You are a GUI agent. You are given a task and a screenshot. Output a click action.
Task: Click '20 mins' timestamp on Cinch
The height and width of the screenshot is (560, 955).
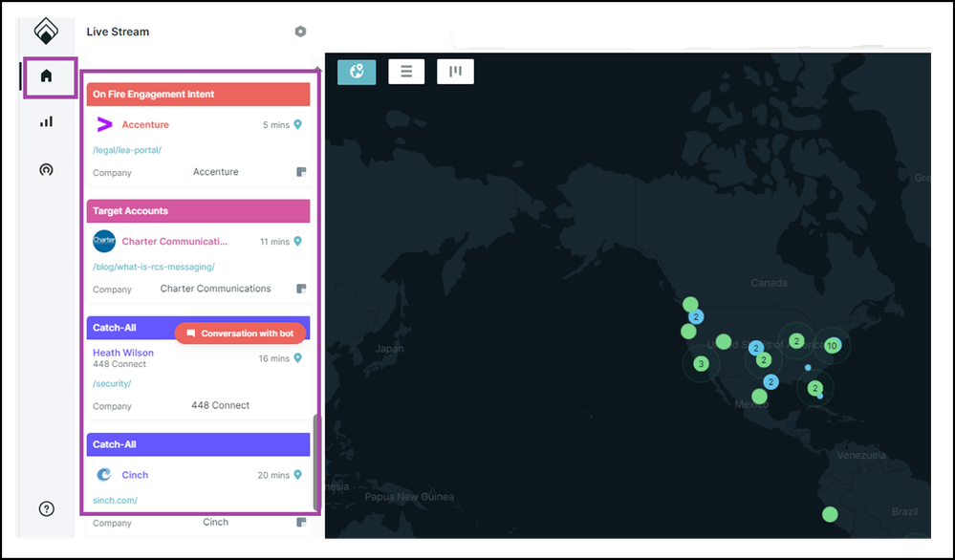[x=273, y=475]
